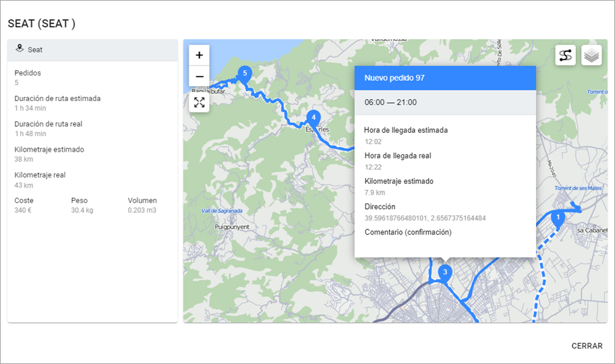This screenshot has height=364, width=615.
Task: Click the Vall de Sagranada map label
Action: tap(222, 210)
